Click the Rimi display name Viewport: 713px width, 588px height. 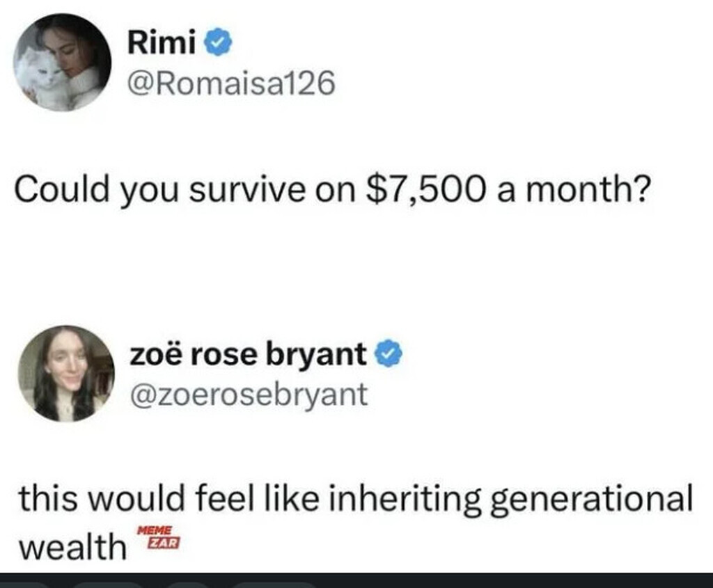tap(162, 43)
